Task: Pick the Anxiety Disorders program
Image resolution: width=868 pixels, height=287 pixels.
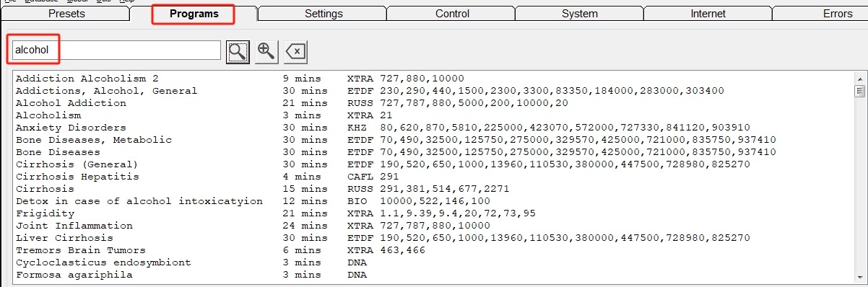Action: click(x=433, y=128)
